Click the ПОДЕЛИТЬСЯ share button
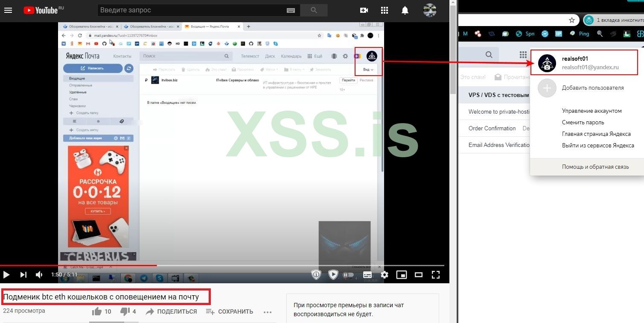 (x=172, y=312)
